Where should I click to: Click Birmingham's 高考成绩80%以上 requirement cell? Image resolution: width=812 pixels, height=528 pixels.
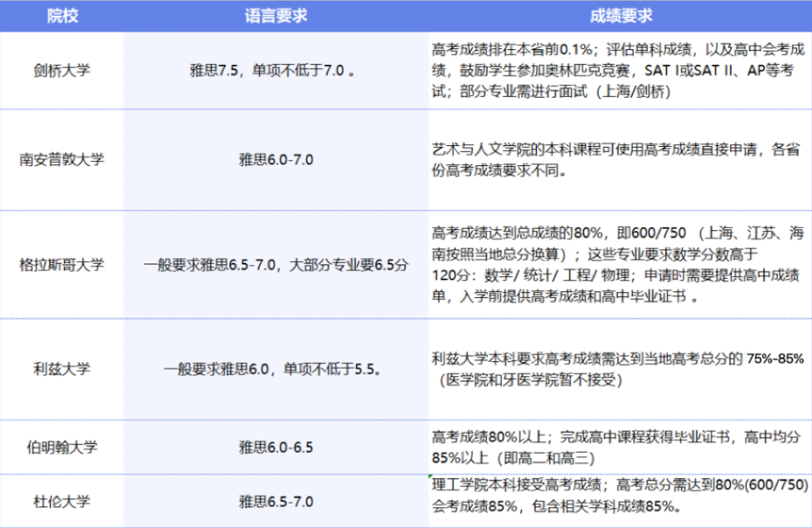pyautogui.click(x=620, y=447)
